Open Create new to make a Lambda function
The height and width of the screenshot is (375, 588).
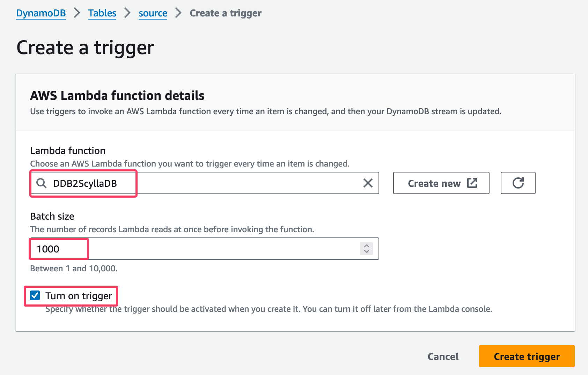point(441,183)
